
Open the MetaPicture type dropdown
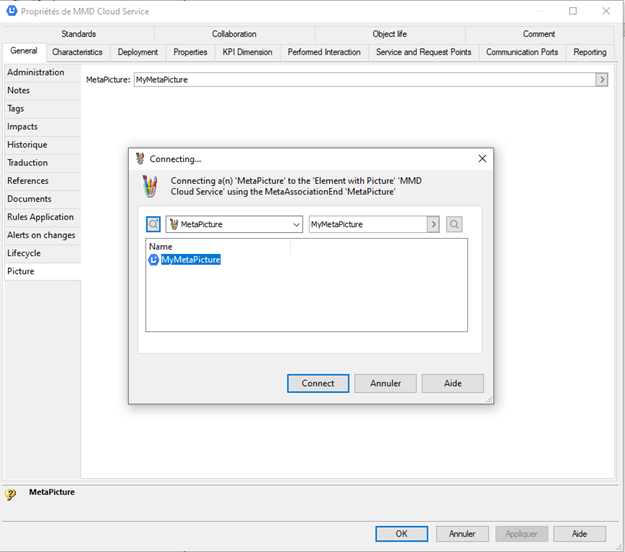pos(296,225)
